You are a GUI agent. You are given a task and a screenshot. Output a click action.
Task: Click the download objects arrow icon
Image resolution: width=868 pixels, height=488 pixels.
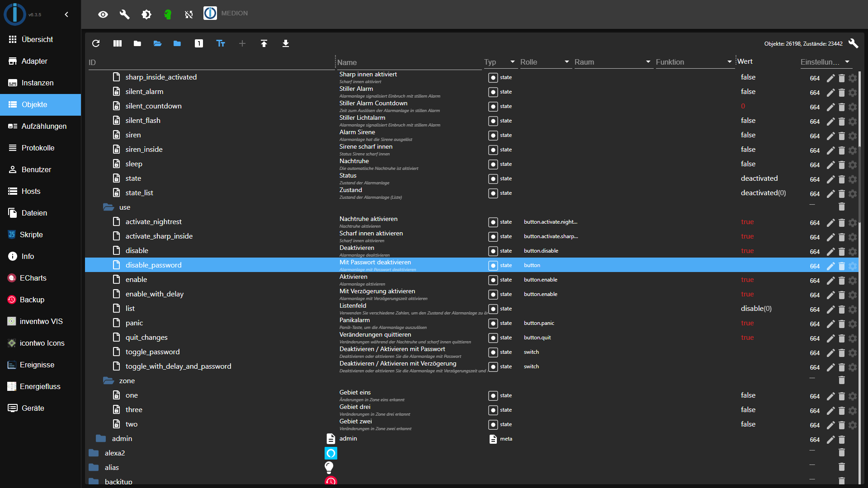(286, 43)
